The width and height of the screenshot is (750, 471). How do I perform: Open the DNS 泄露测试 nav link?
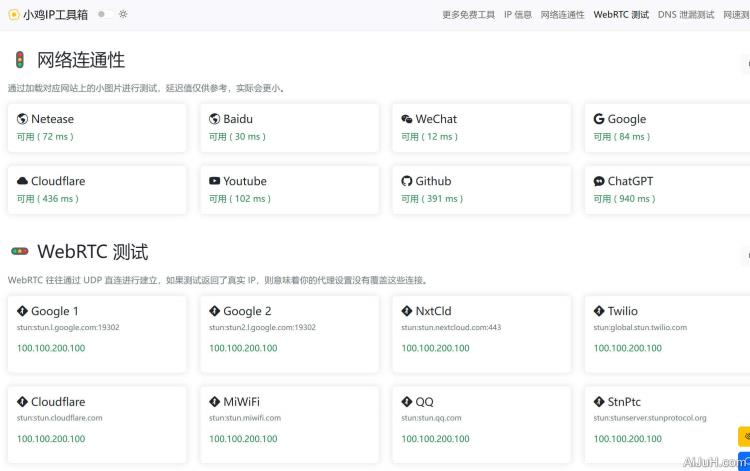pyautogui.click(x=685, y=15)
